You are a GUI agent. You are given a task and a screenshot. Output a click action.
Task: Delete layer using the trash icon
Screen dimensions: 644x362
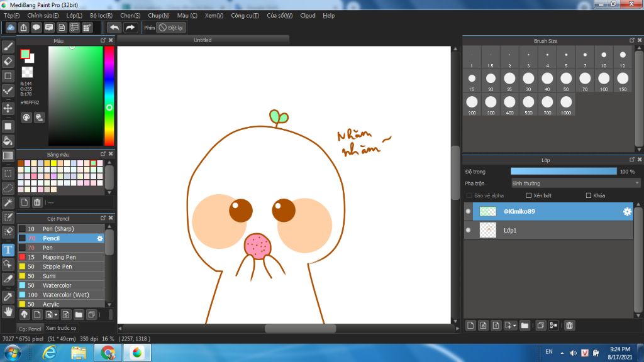[569, 326]
